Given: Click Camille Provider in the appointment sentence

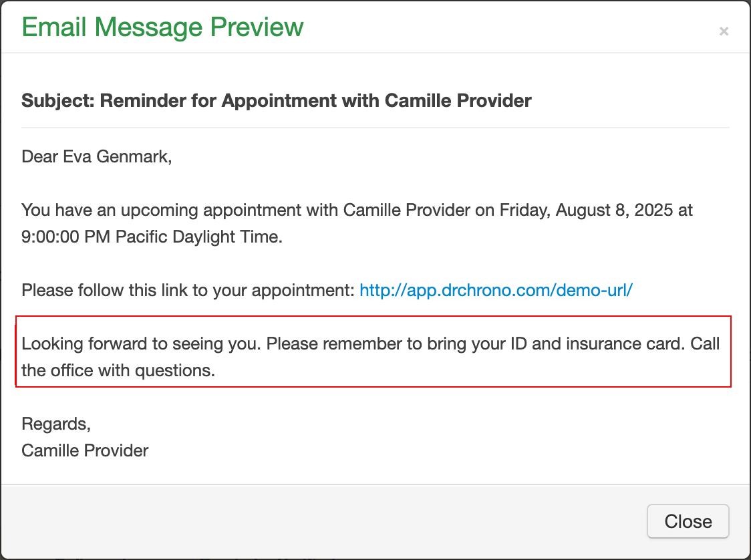Looking at the screenshot, I should tap(406, 211).
